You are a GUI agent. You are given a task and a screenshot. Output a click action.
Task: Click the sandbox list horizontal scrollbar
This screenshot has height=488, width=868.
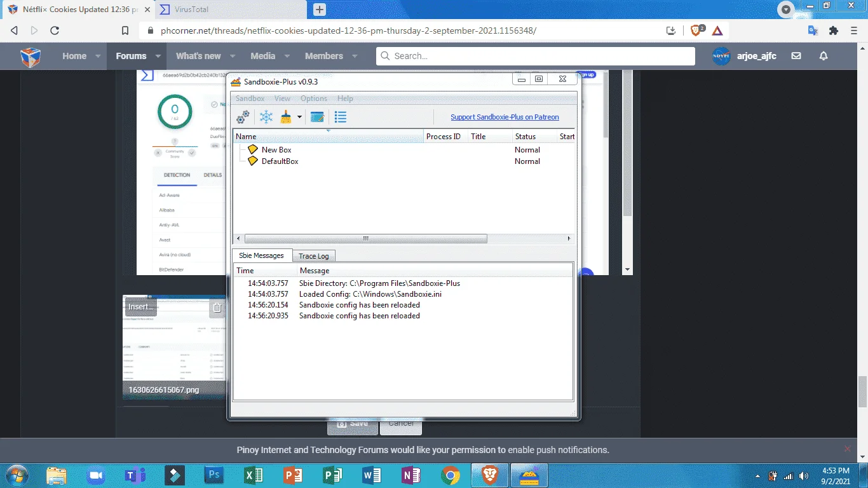403,239
